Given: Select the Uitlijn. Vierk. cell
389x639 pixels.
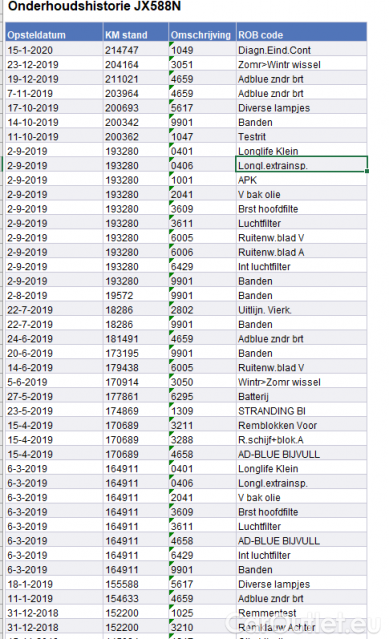Looking at the screenshot, I should (x=301, y=310).
